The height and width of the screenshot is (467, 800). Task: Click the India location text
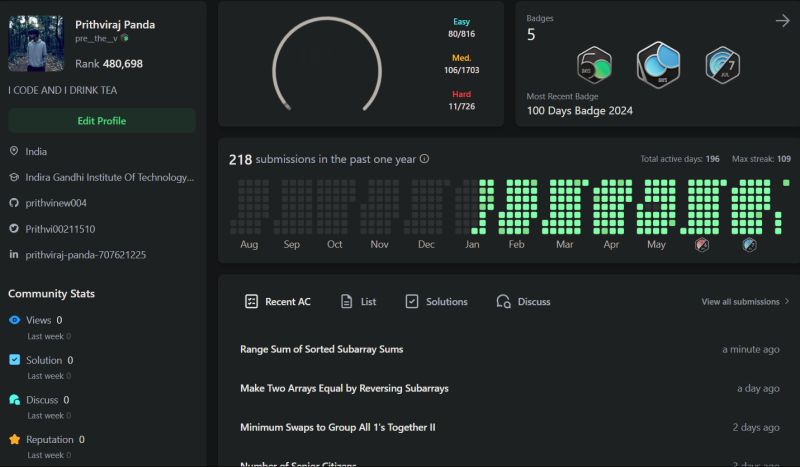(36, 151)
